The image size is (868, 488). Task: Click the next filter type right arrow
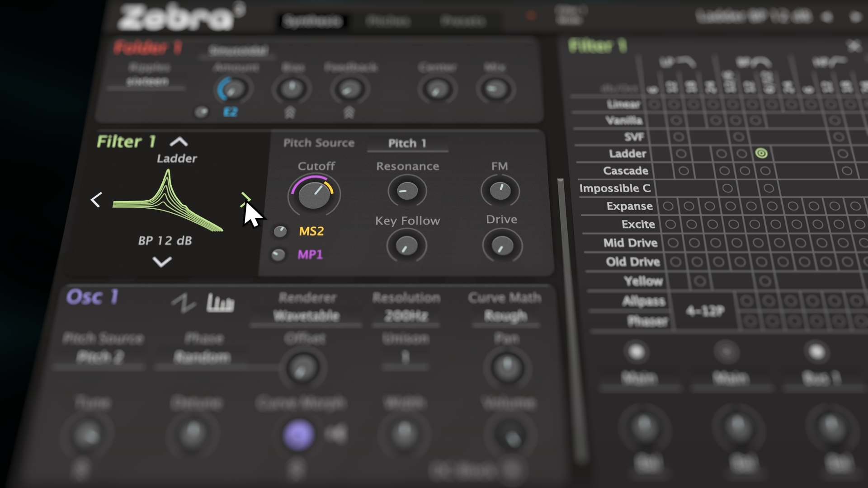(x=245, y=199)
